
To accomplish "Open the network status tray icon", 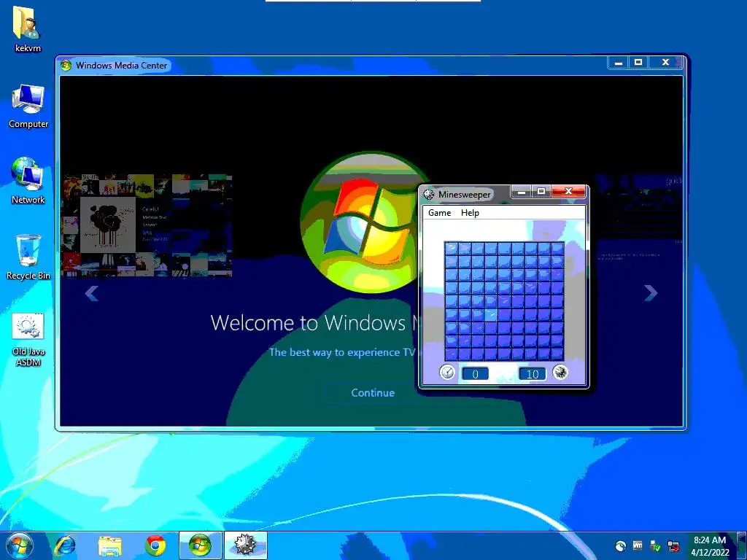I will [673, 546].
